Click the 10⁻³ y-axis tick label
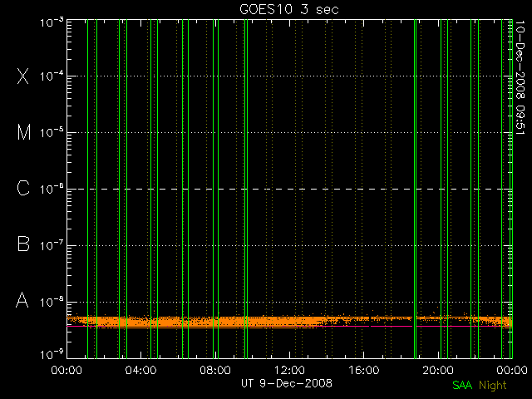The image size is (532, 399). click(52, 22)
